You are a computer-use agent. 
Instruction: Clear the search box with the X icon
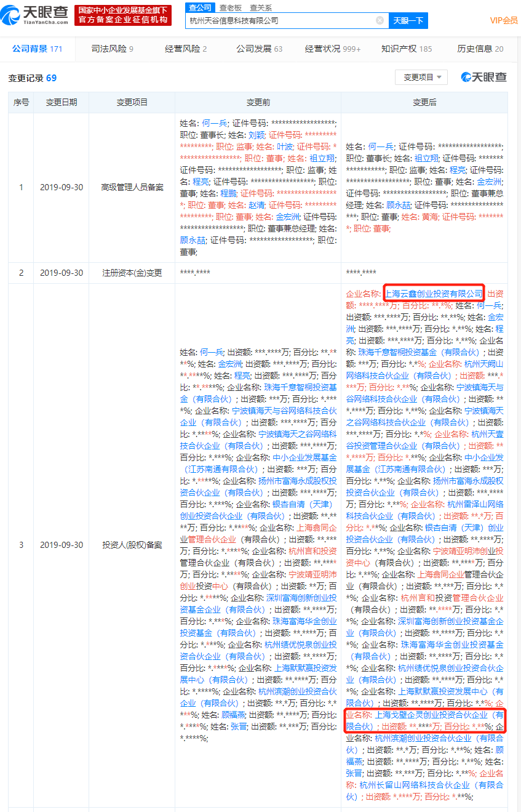380,20
